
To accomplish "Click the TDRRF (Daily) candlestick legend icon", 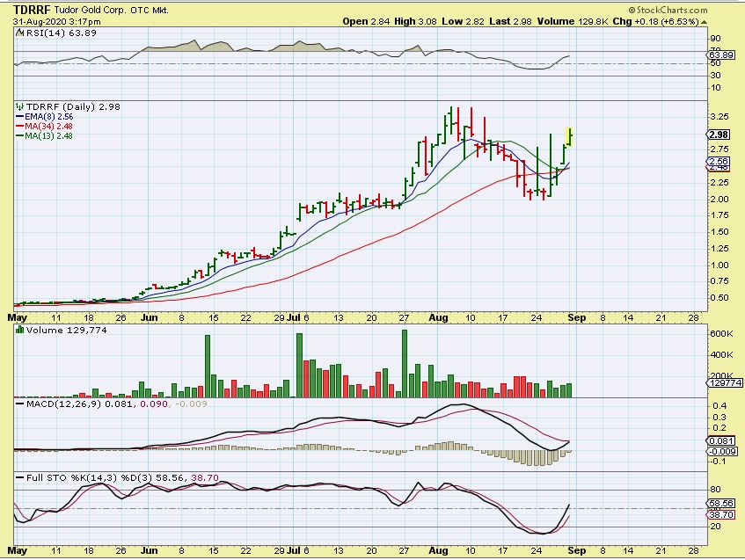I will tap(20, 106).
